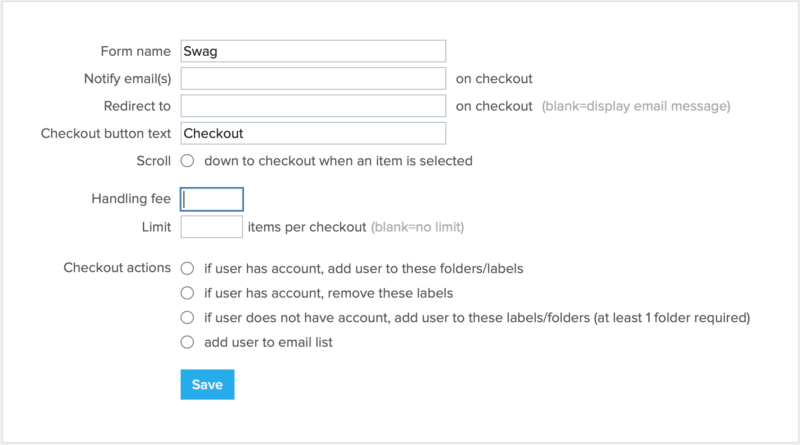800x445 pixels.
Task: Click the Limit items input box
Action: coord(211,227)
